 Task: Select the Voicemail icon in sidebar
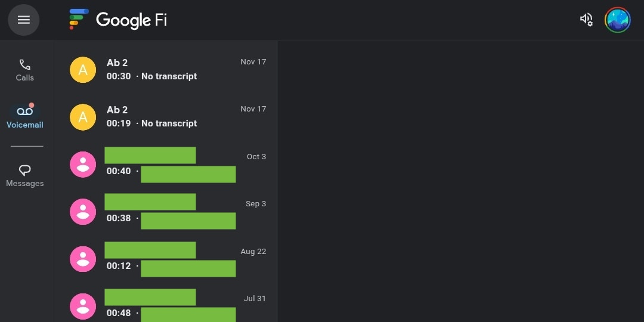tap(24, 112)
